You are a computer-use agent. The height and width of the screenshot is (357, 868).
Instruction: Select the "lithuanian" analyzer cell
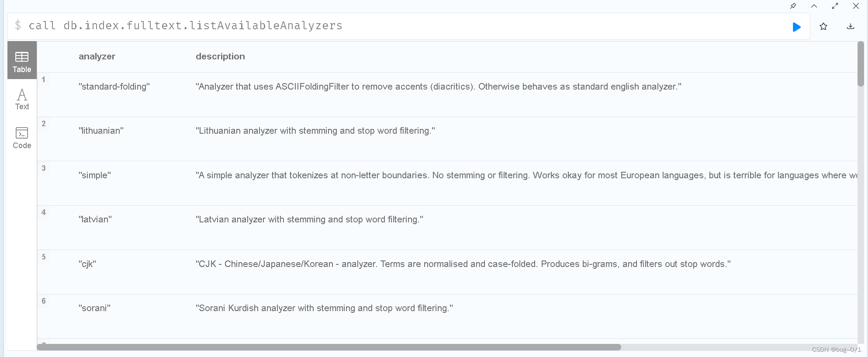(101, 131)
